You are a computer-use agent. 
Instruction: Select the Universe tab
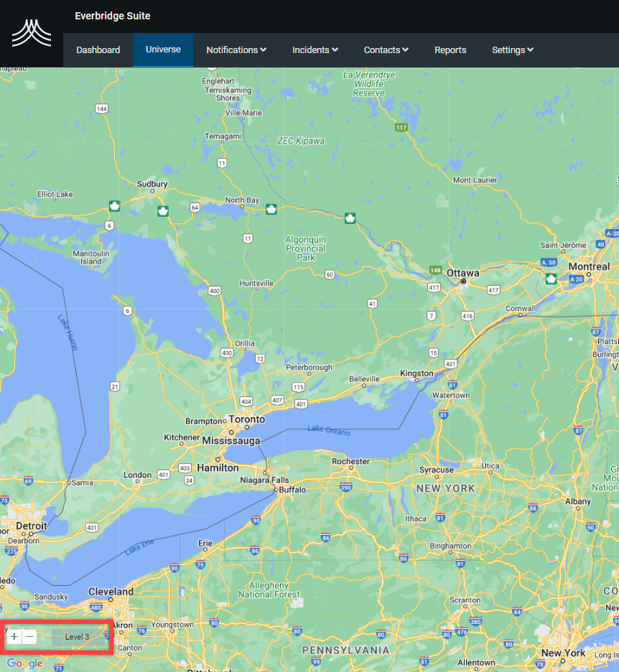click(x=163, y=50)
